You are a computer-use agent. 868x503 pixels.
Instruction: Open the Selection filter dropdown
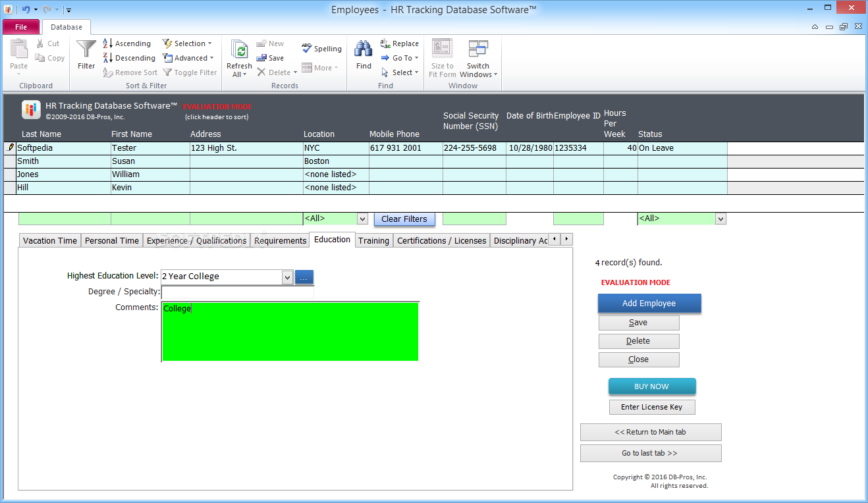tap(188, 43)
